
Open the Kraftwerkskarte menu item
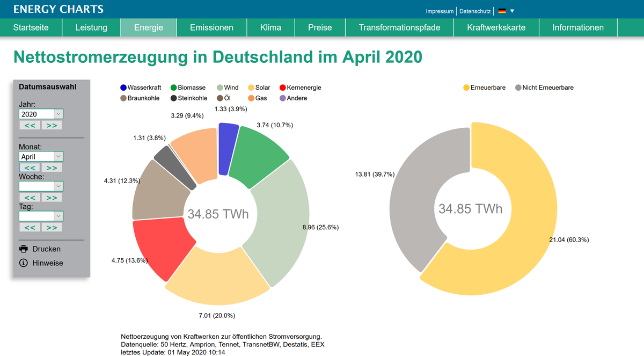[496, 27]
